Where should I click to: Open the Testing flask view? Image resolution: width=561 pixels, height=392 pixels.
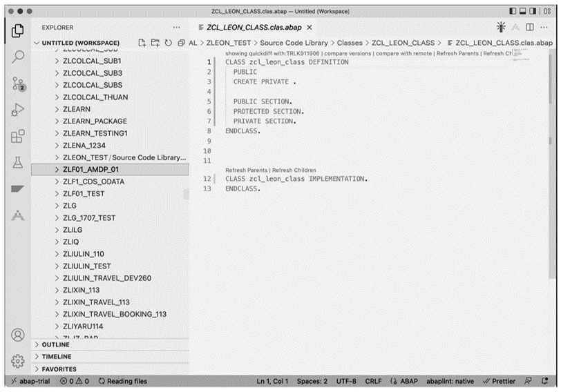pyautogui.click(x=19, y=161)
